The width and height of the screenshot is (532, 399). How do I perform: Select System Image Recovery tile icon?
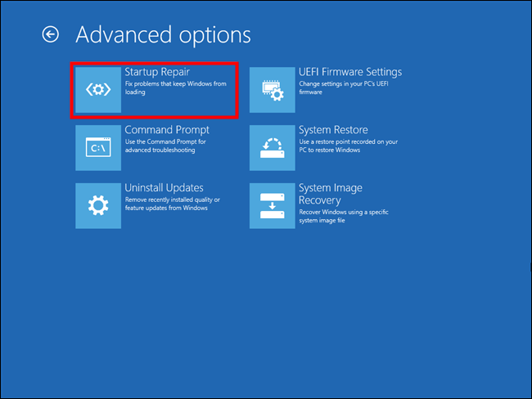(272, 206)
